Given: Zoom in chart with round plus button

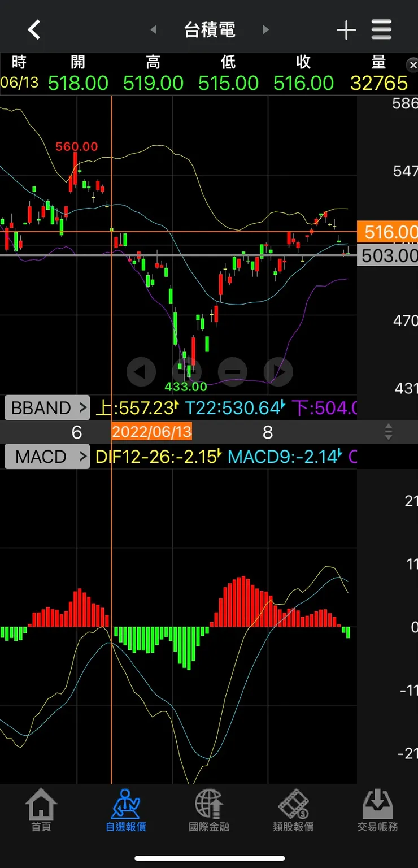Looking at the screenshot, I should point(186,372).
